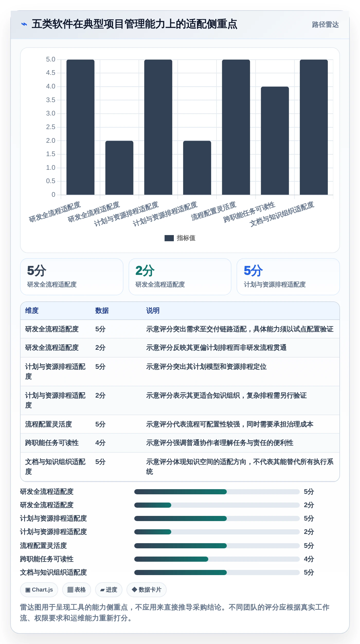This screenshot has height=644, width=360.
Task: Toggle the 指标值 legend color swatch
Action: click(x=169, y=238)
